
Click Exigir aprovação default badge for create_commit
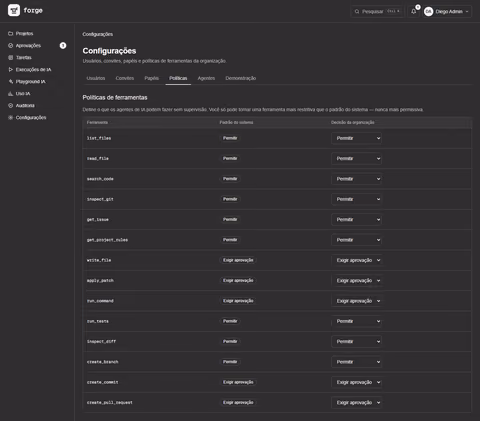click(238, 382)
